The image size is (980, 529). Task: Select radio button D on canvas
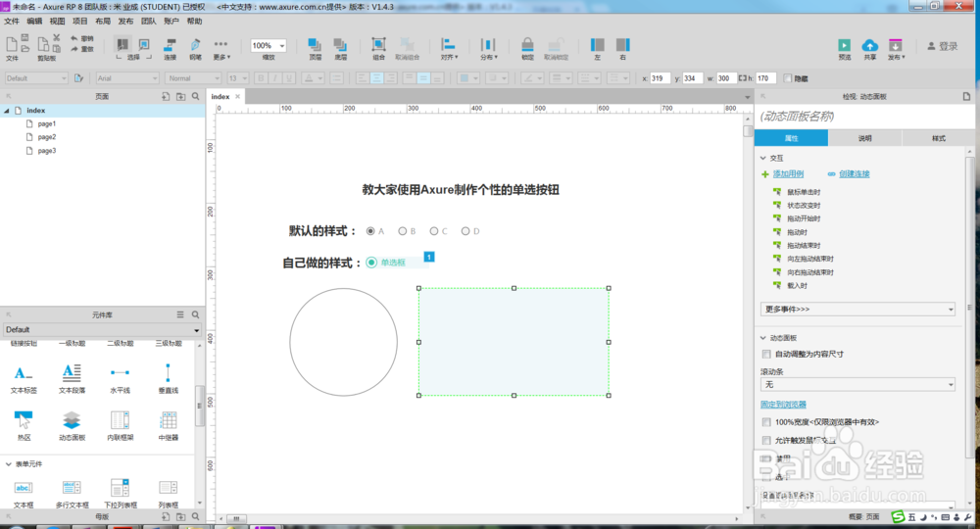pos(465,231)
